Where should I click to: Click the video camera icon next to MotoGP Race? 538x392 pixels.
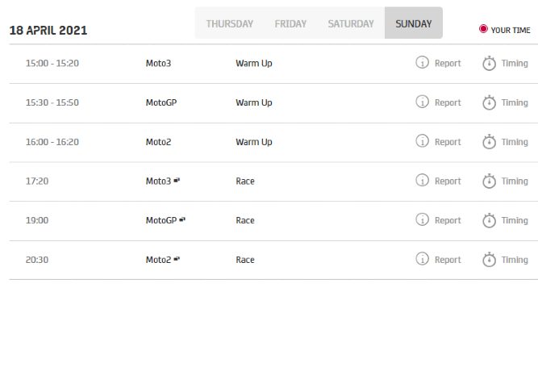pyautogui.click(x=182, y=219)
